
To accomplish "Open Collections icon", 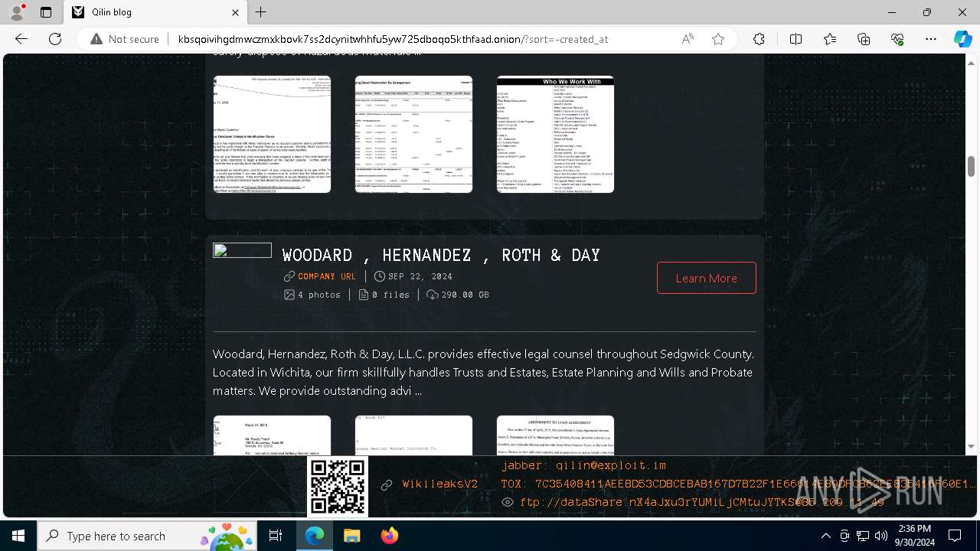I will 864,39.
